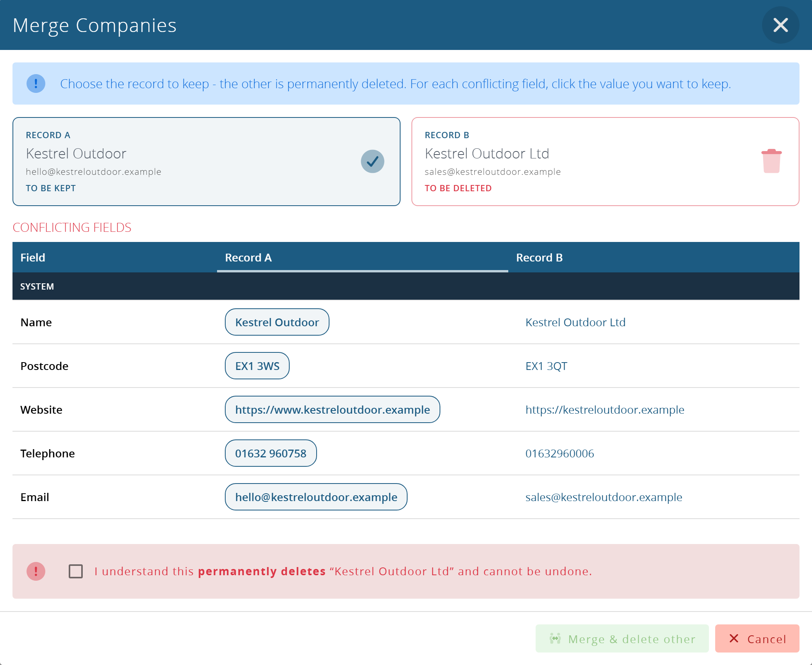Click the blue info icon in the banner

click(x=36, y=84)
